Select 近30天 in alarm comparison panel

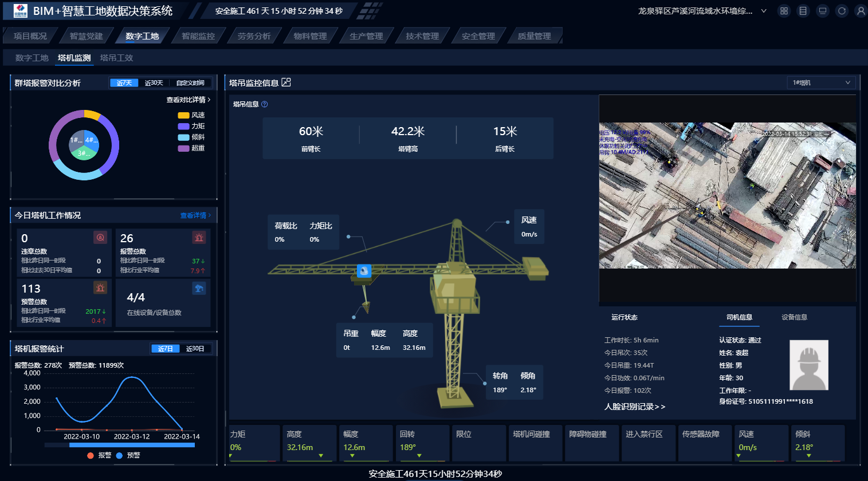click(x=154, y=83)
